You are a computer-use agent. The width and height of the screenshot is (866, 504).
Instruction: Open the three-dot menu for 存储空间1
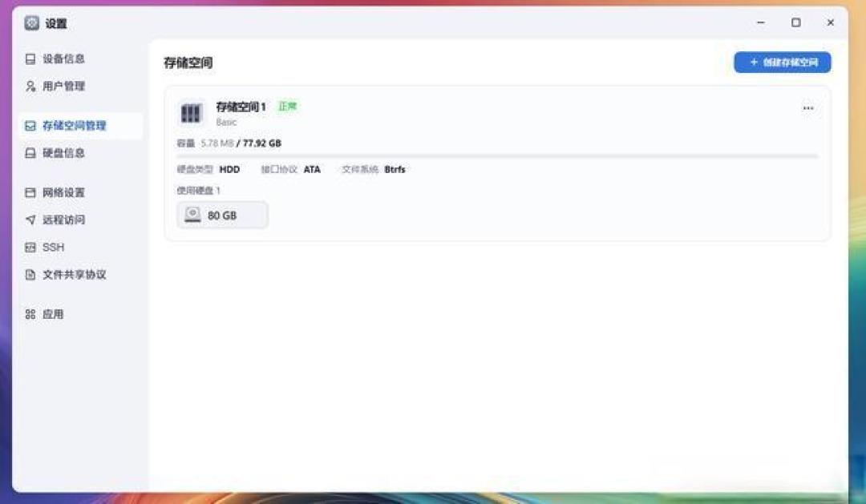[808, 108]
